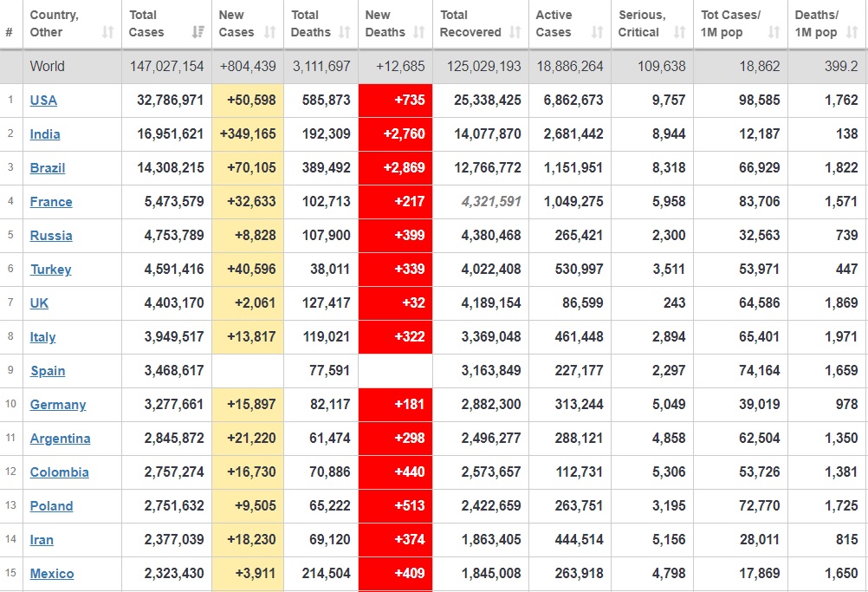Click the # rank column header
868x592 pixels.
pos(9,32)
